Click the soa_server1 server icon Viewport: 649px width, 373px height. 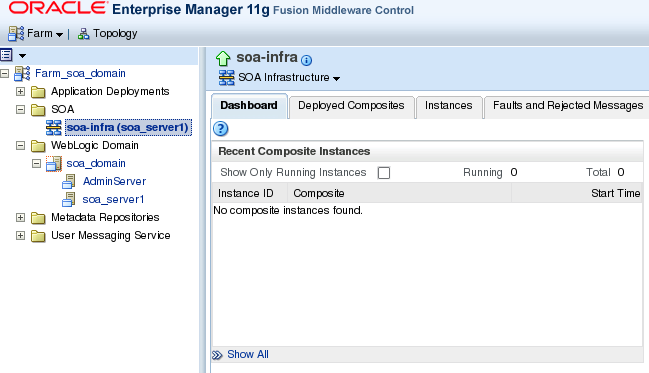pyautogui.click(x=69, y=200)
